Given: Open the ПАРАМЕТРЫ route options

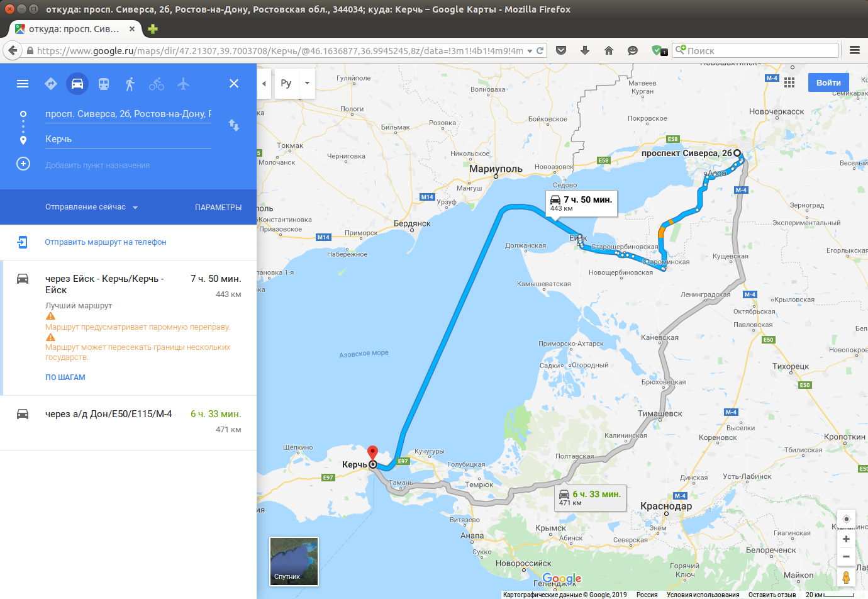Looking at the screenshot, I should click(x=218, y=208).
